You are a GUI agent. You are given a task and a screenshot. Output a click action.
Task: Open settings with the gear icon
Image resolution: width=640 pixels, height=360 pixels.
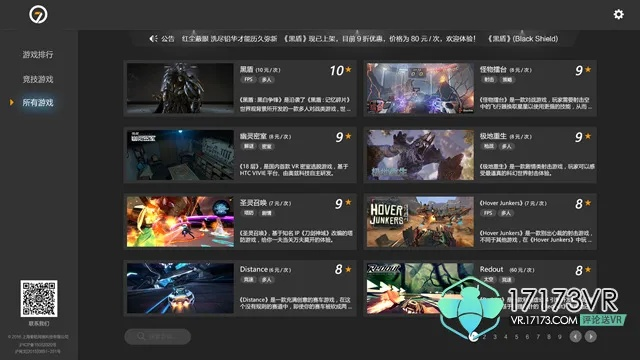(x=618, y=14)
